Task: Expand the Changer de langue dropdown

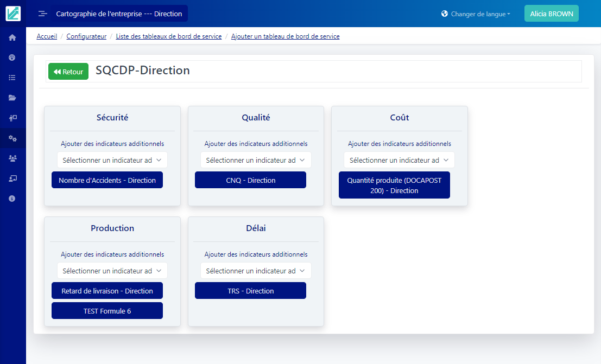Action: pos(475,14)
